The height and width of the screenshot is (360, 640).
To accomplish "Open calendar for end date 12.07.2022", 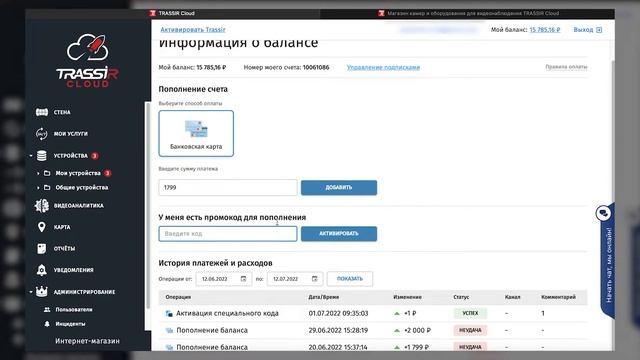I will tap(314, 279).
